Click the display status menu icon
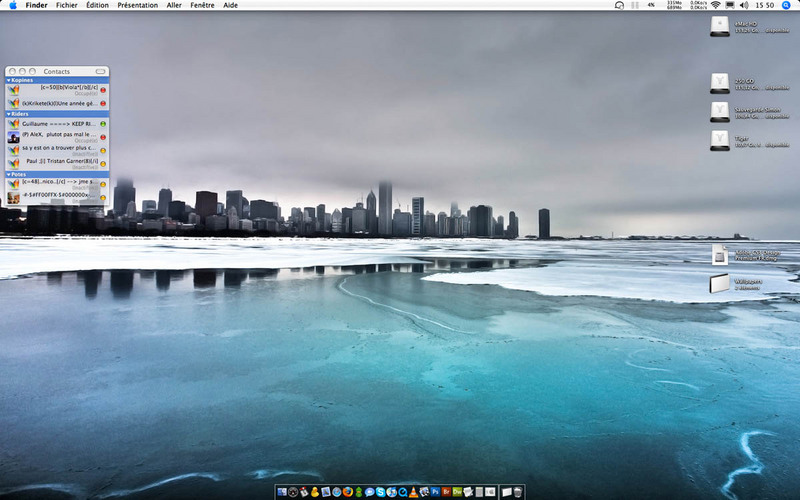800x500 pixels. (x=730, y=5)
